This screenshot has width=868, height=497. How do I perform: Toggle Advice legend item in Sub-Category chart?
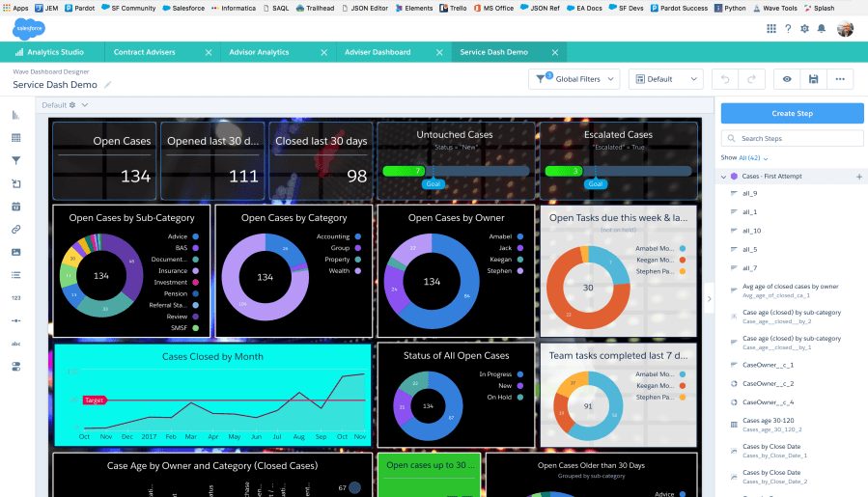pos(182,236)
